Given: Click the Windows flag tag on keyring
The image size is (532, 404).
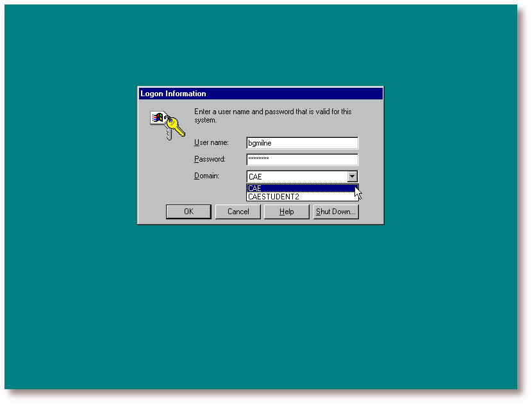Looking at the screenshot, I should [x=157, y=118].
